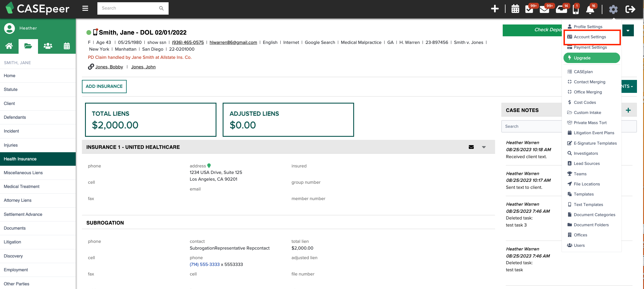This screenshot has height=289, width=644.
Task: Open the sidebar contacts group icon
Action: pos(48,46)
